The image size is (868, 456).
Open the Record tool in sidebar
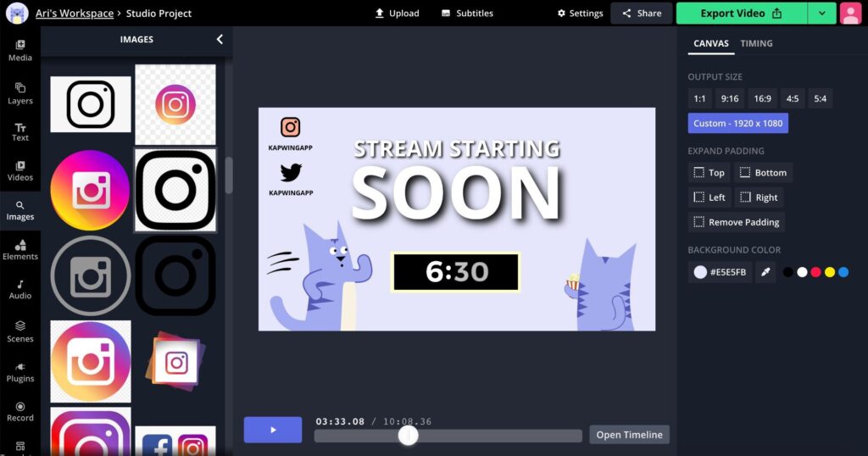(x=20, y=412)
